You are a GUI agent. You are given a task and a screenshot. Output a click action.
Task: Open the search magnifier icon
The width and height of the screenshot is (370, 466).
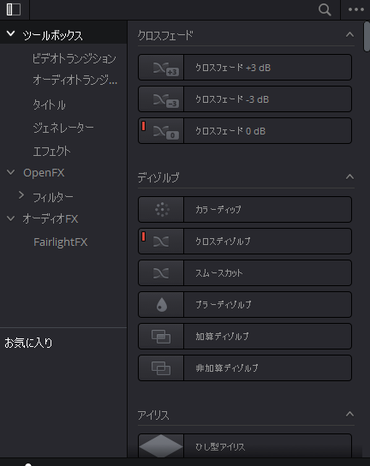(x=324, y=10)
